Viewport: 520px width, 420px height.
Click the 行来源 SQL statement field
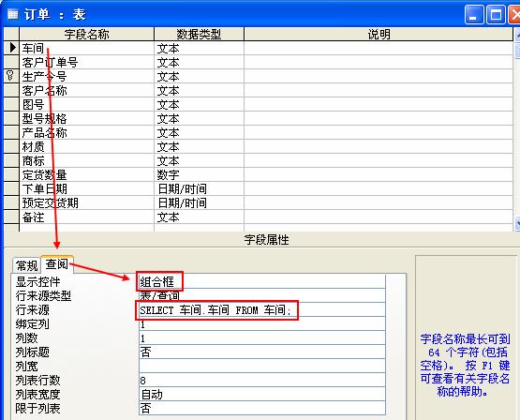coord(262,310)
